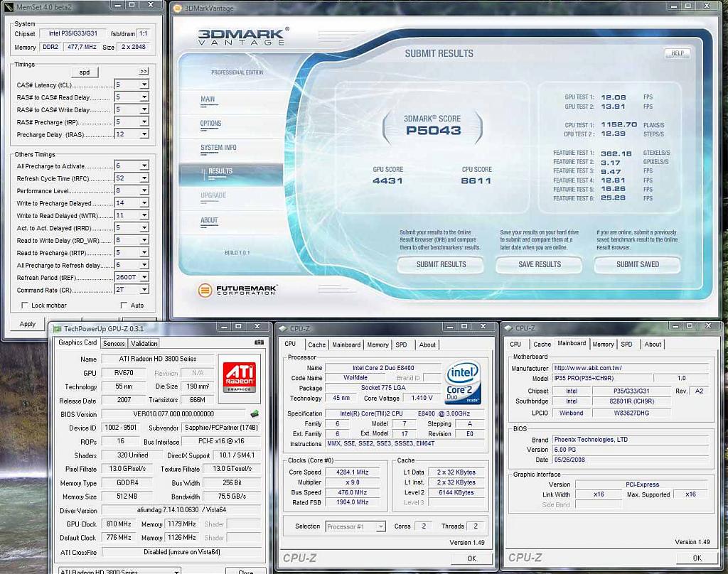Open CAS# Latency (tCL) dropdown

pyautogui.click(x=144, y=85)
